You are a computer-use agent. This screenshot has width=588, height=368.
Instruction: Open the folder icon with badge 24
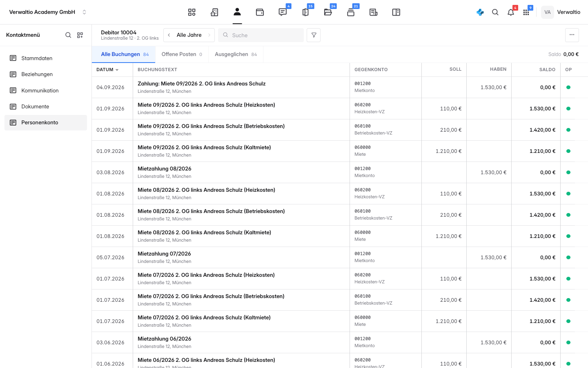[x=328, y=12]
